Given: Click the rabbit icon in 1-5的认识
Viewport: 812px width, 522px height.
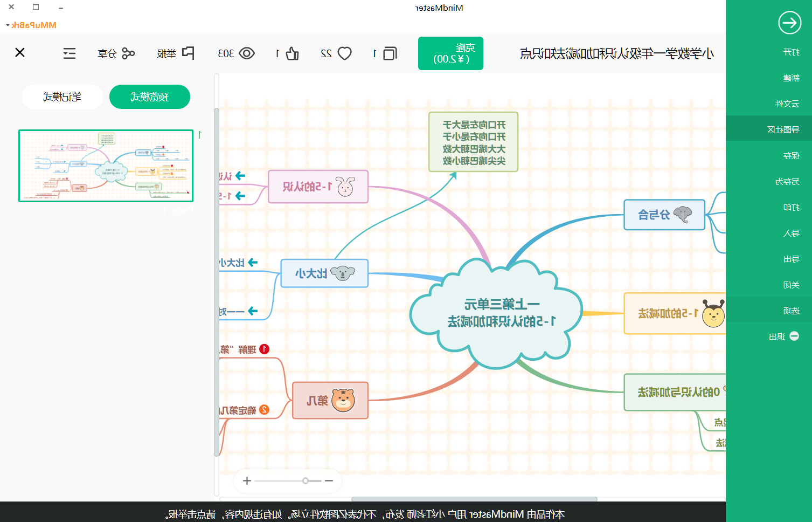Looking at the screenshot, I should pyautogui.click(x=346, y=187).
